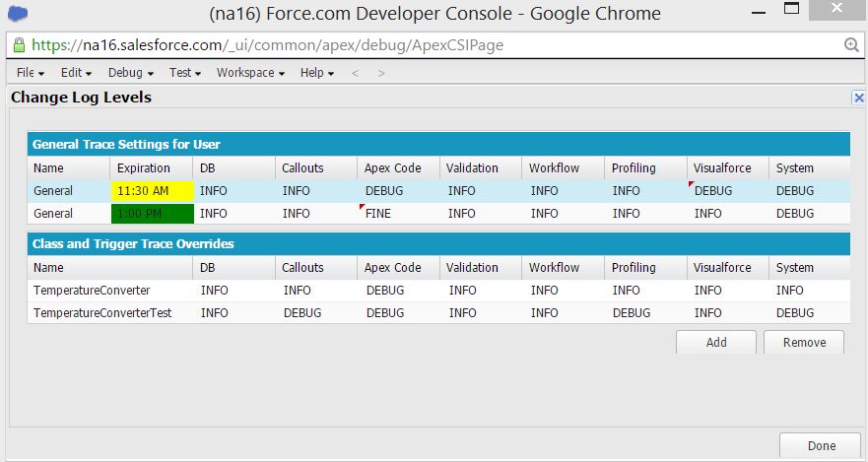
Task: Open the File menu
Action: (31, 73)
